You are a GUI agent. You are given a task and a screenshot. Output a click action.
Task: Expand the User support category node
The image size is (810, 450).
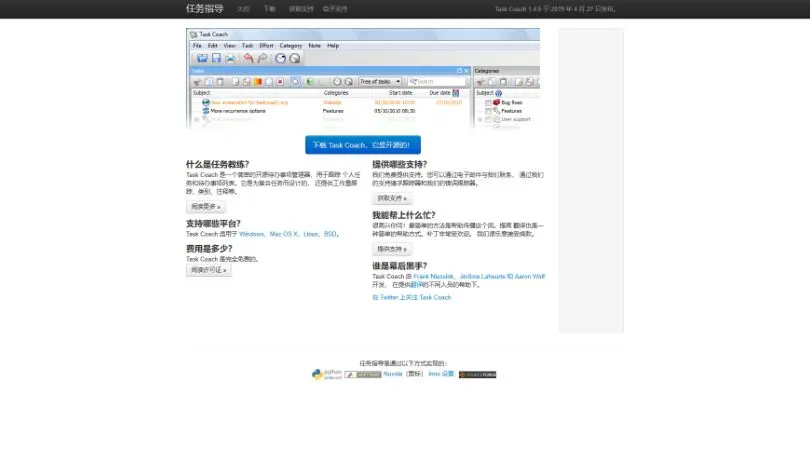[x=480, y=119]
